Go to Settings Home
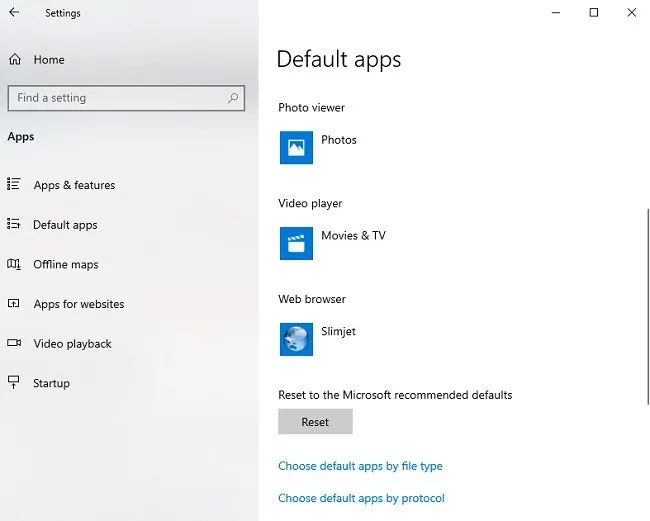Screen dimensions: 650x521 pyautogui.click(x=49, y=60)
